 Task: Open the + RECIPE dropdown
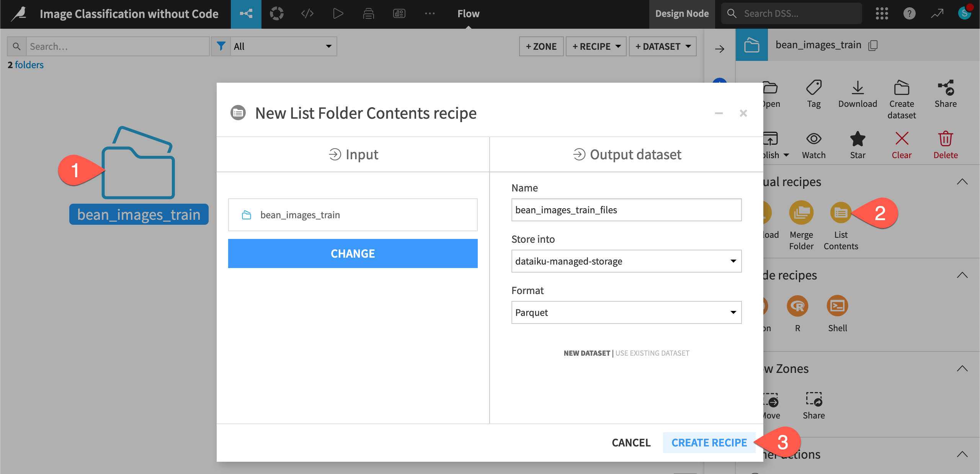click(x=596, y=46)
